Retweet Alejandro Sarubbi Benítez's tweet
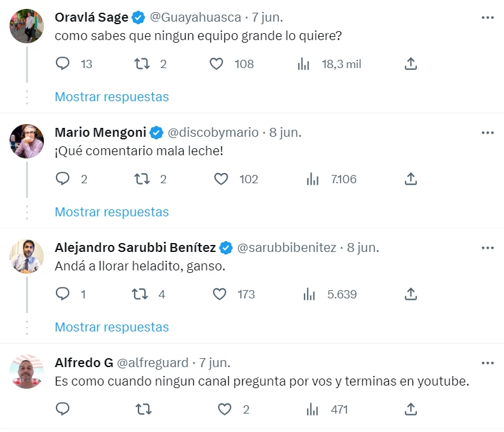The image size is (504, 432). [x=139, y=294]
